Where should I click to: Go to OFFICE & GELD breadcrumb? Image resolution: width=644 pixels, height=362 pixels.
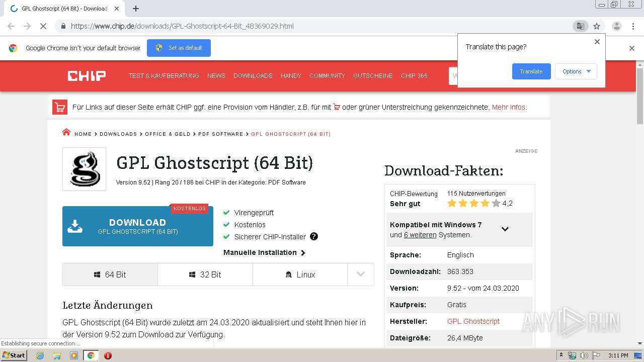click(168, 134)
